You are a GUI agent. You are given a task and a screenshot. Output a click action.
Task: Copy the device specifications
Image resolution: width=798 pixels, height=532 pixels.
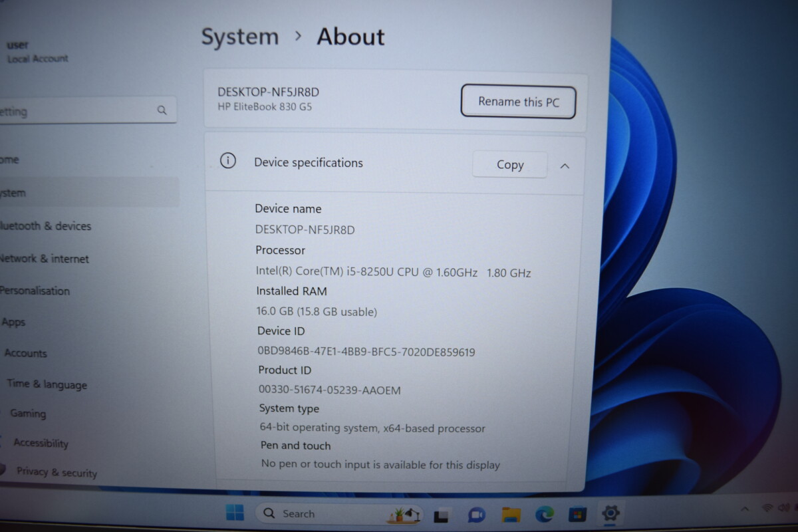510,165
